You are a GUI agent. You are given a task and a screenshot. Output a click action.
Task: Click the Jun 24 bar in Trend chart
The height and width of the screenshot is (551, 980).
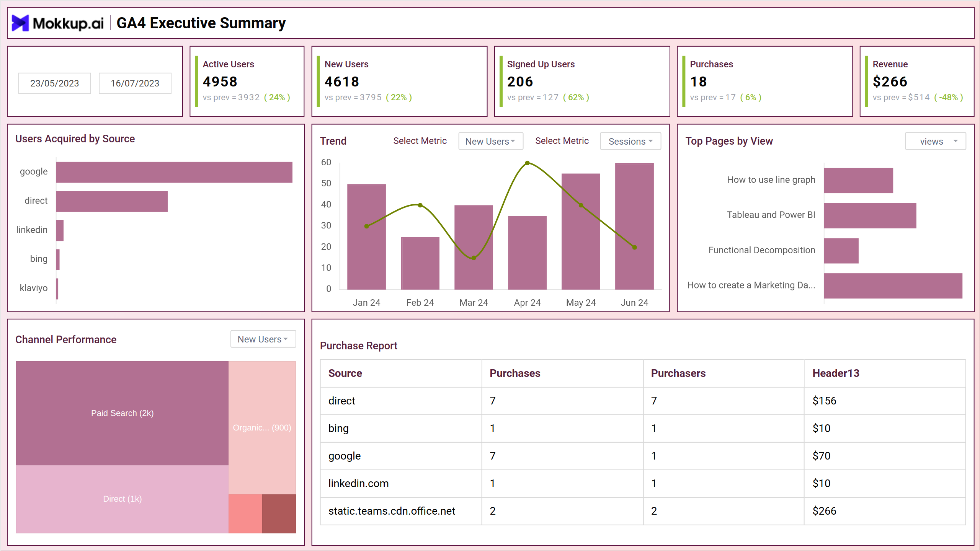pyautogui.click(x=634, y=226)
